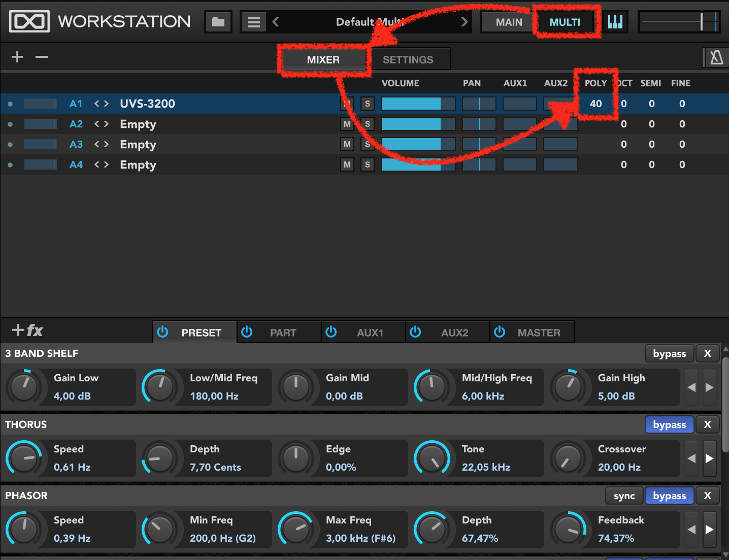Click the plus icon to add a part

(x=17, y=56)
